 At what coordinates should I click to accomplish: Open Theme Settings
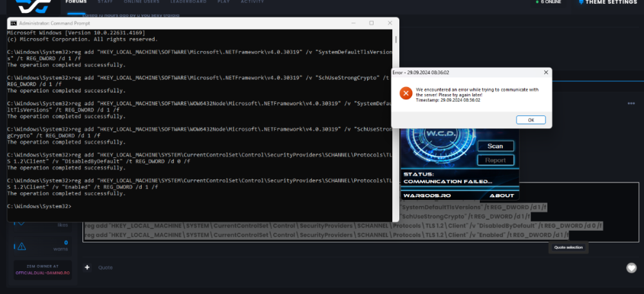pos(607,3)
